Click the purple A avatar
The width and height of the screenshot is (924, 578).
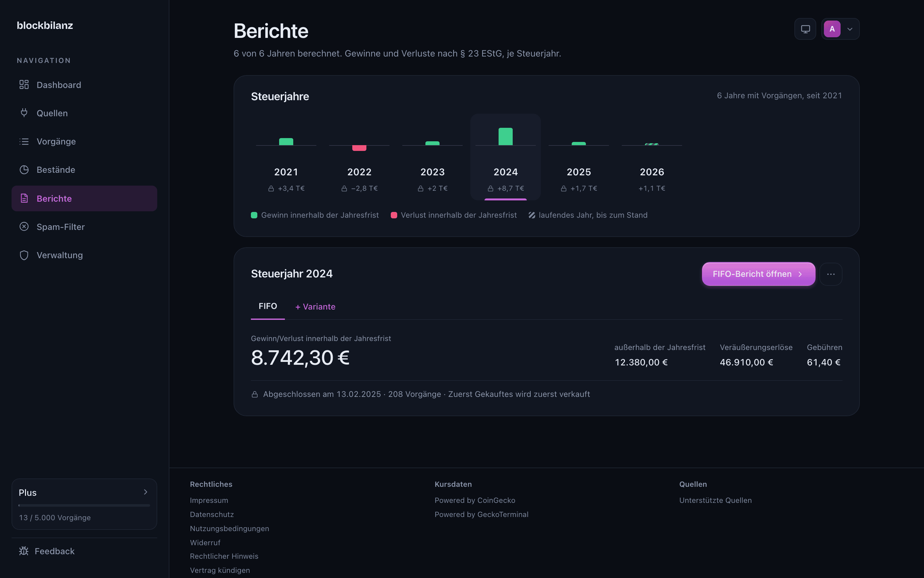pos(832,29)
